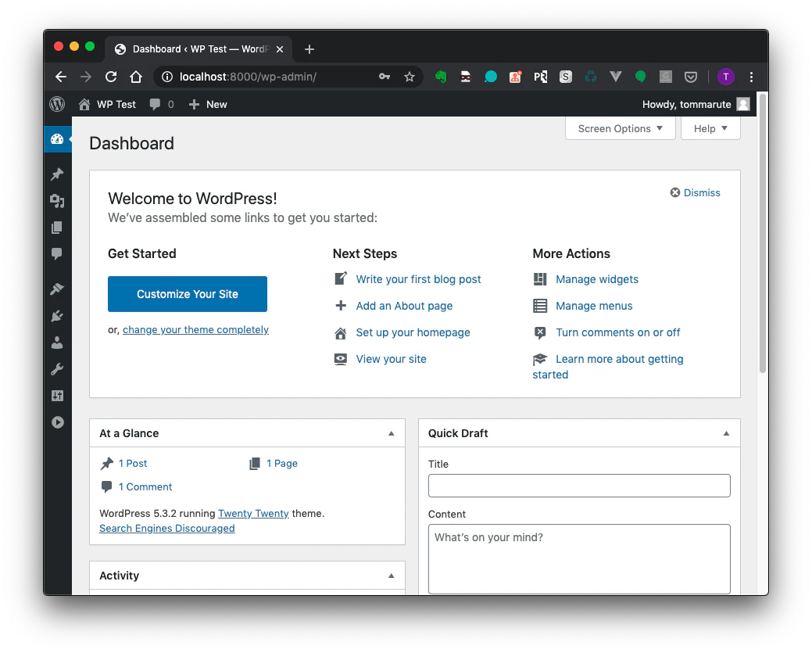Open the Plugins sidebar icon
The image size is (812, 653).
point(57,316)
